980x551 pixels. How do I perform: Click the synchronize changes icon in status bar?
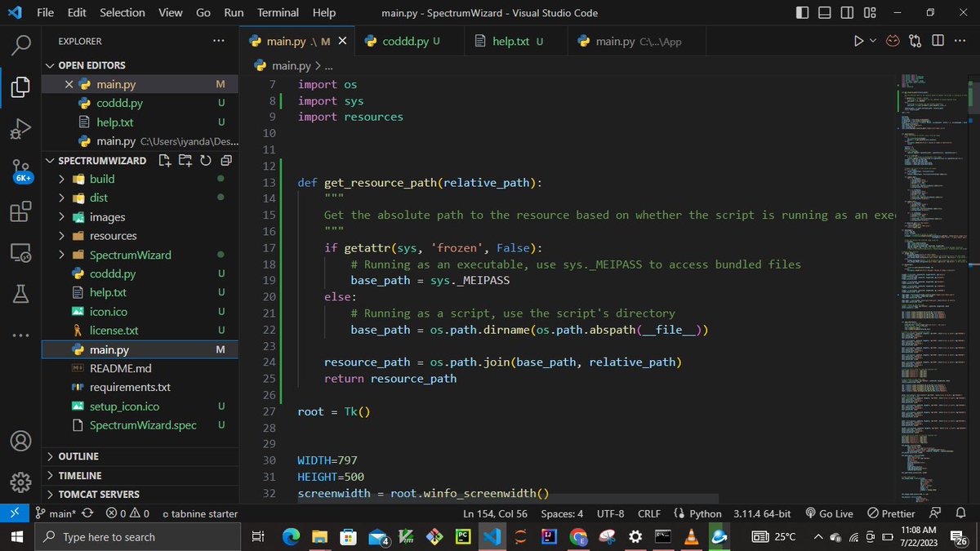(87, 513)
